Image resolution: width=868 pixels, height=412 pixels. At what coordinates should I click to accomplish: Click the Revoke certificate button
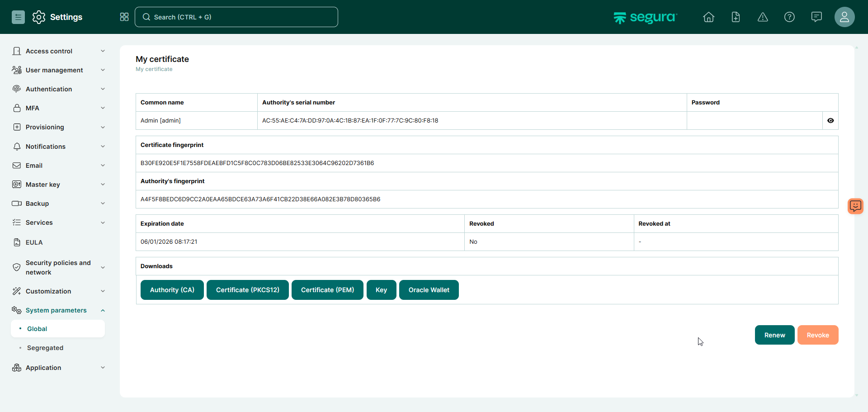coord(817,335)
